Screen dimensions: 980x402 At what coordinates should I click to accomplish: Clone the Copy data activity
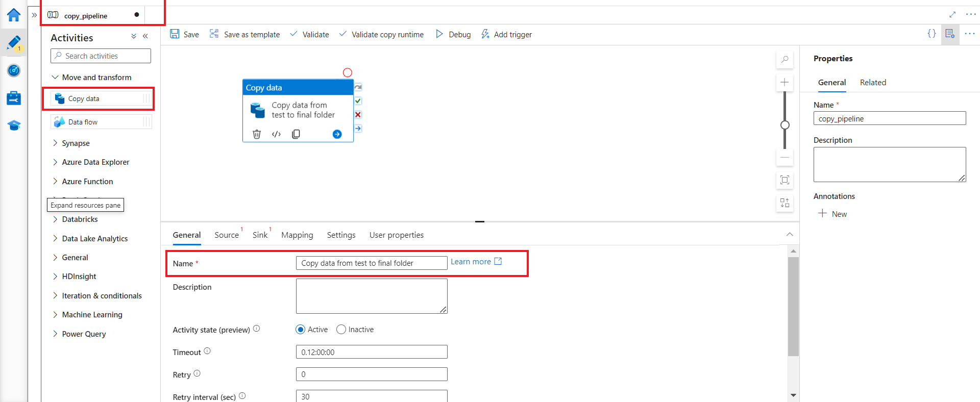[296, 134]
